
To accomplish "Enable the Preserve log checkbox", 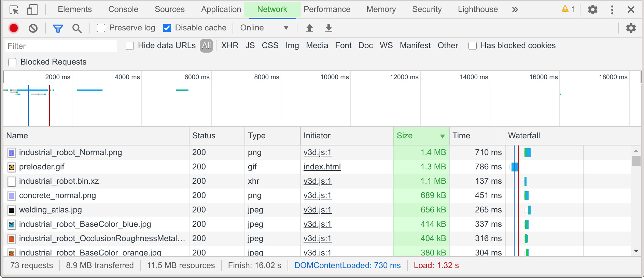I will 101,28.
